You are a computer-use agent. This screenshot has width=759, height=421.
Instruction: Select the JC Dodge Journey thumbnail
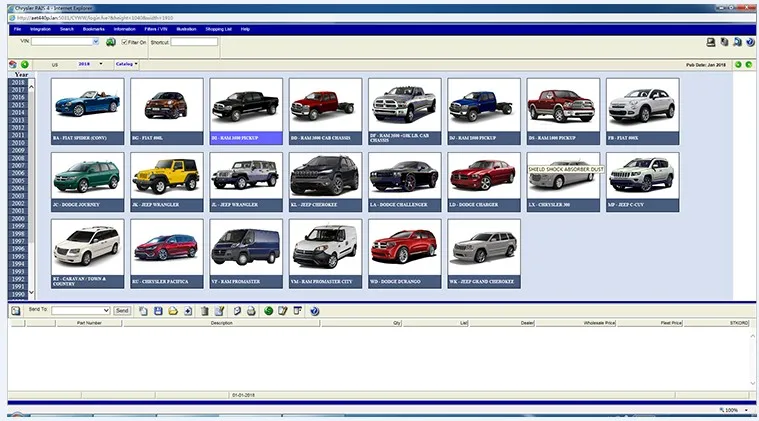(87, 182)
